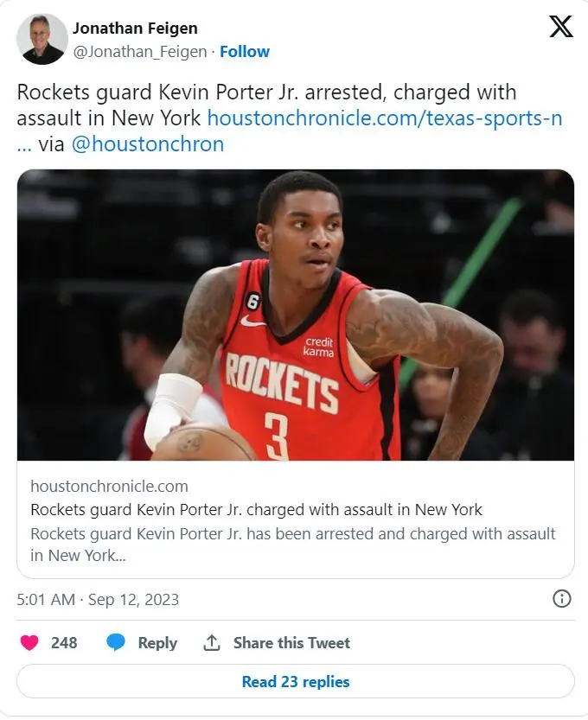588x720 pixels.
Task: Open the tweet info circle icon
Action: (x=561, y=599)
